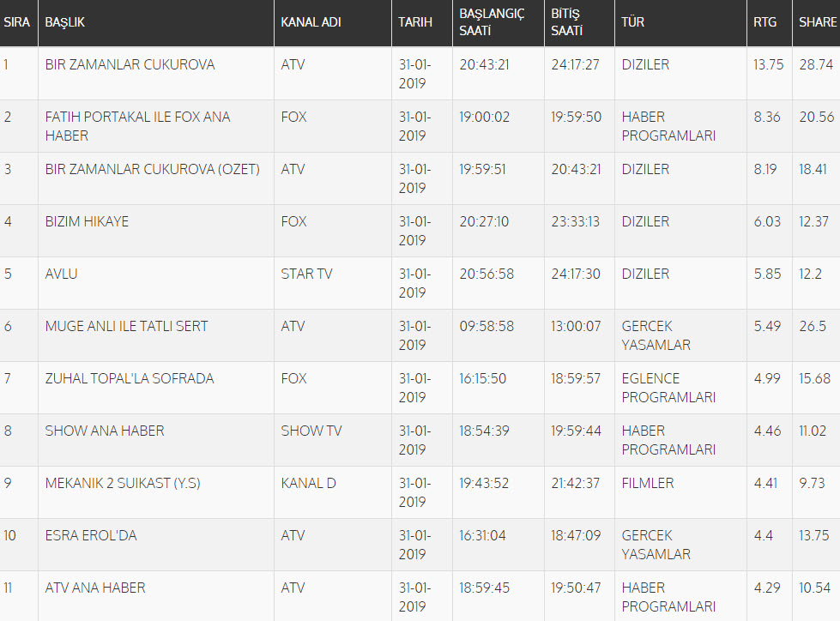Screen dimensions: 840x621
Task: Click the KANAL ADI column header
Action: (311, 22)
